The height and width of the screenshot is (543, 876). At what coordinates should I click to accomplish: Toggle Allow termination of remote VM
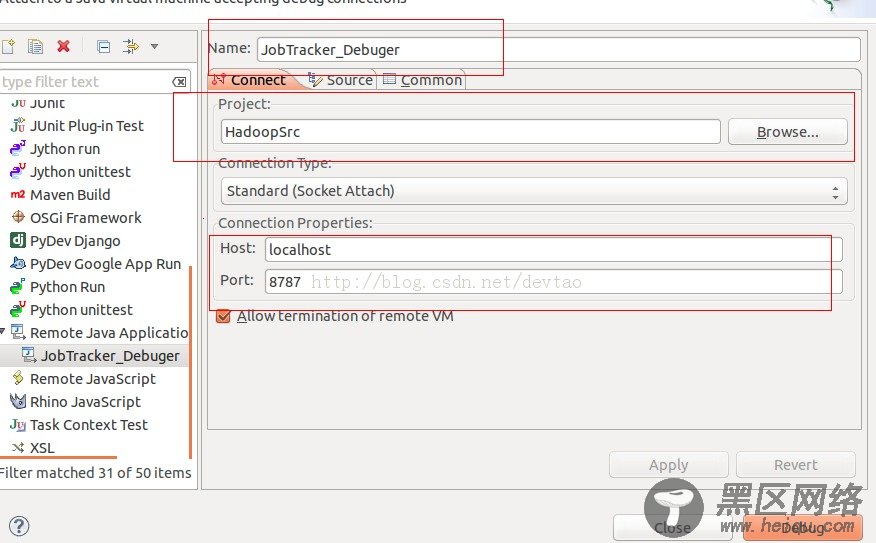pos(223,316)
